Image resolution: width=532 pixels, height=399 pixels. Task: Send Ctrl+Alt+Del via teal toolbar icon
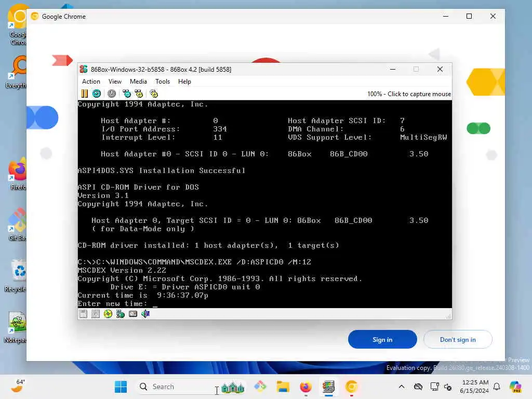(127, 94)
